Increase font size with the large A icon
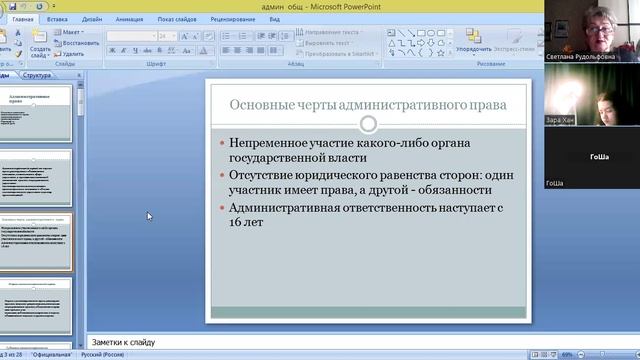640x360 pixels. point(184,37)
